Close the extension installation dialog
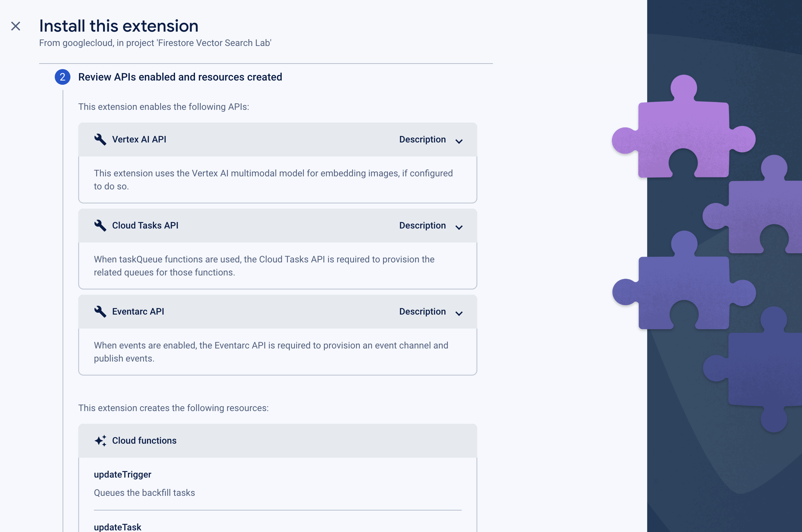The height and width of the screenshot is (532, 802). (16, 25)
